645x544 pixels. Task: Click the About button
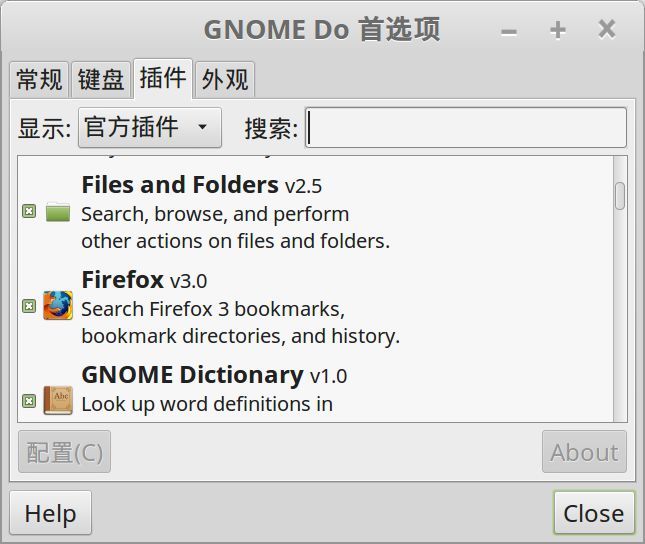pos(584,452)
